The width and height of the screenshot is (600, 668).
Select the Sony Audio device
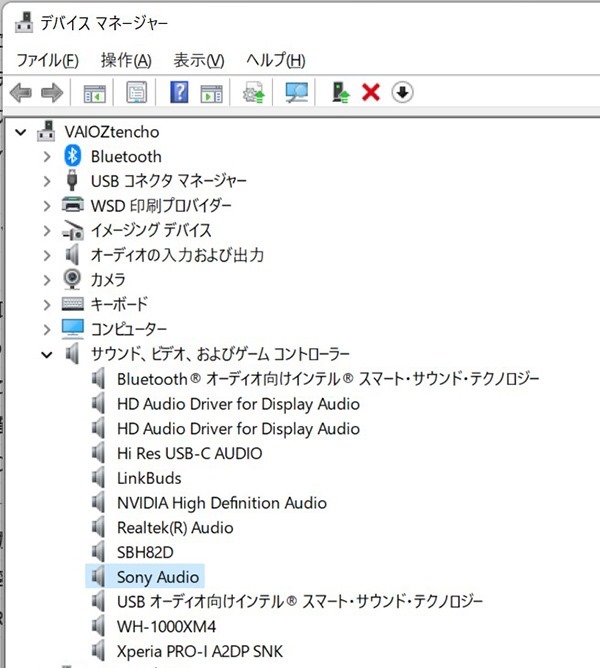158,577
